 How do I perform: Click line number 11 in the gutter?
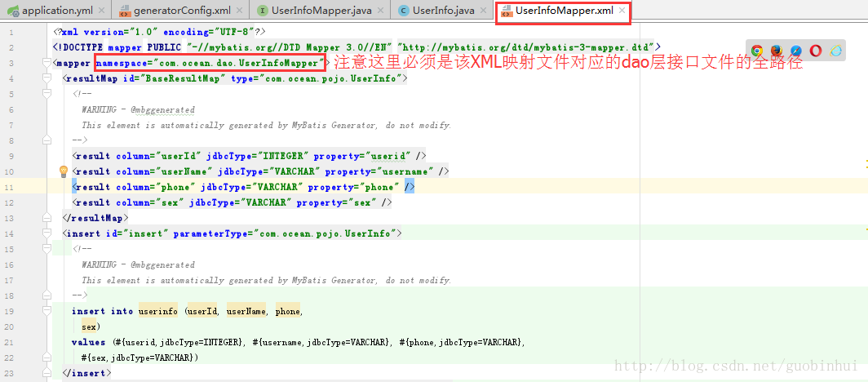(x=11, y=187)
